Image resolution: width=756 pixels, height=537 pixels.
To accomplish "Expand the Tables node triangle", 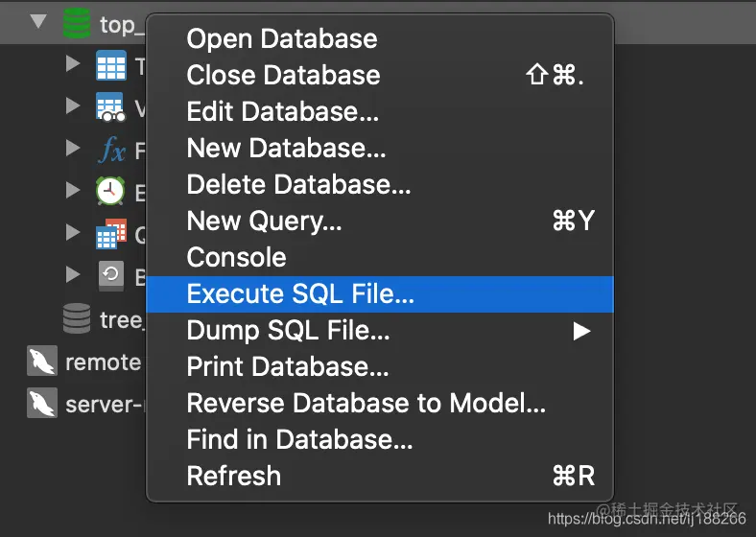I will tap(73, 63).
